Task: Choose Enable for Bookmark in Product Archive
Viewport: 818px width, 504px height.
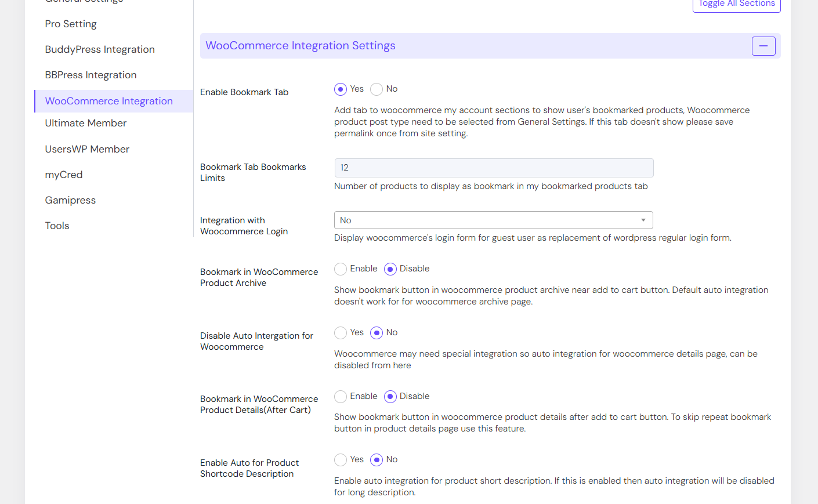Action: (341, 269)
